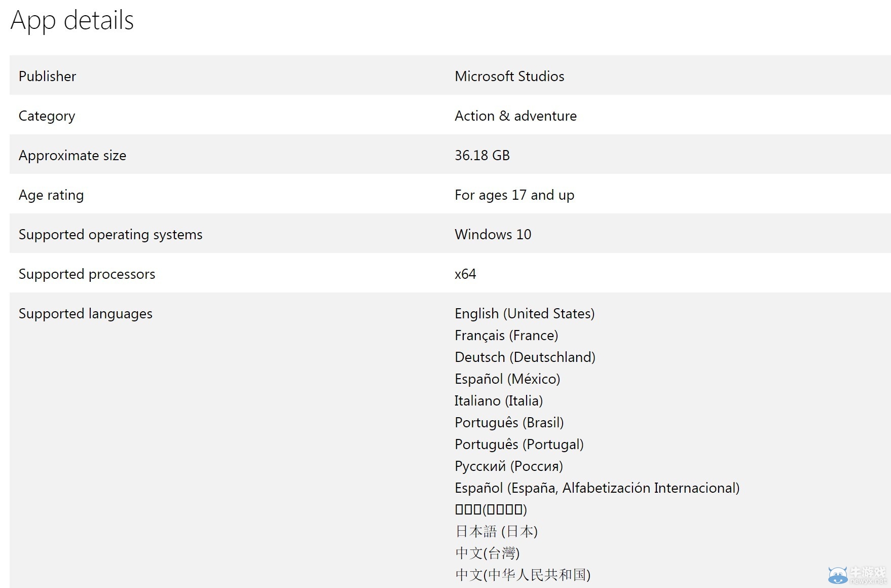The height and width of the screenshot is (588, 891).
Task: Select the 'Category' row label
Action: (47, 116)
